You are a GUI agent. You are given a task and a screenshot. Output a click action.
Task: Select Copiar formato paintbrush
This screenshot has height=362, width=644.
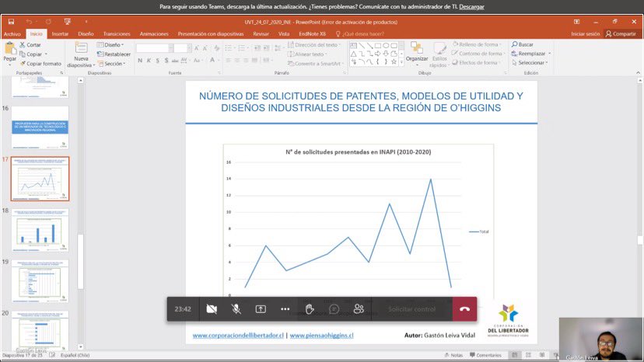[40, 64]
